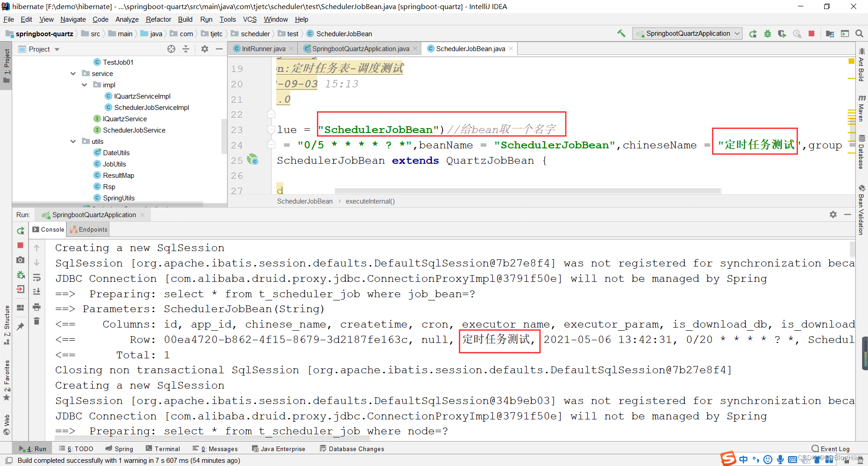Toggle soft-wrap icon in console
868x466 pixels.
[37, 277]
